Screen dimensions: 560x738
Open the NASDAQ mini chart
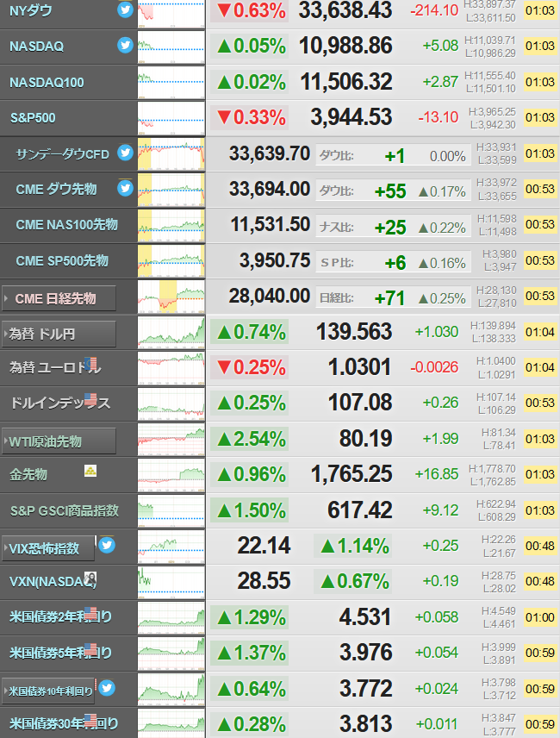coord(171,47)
